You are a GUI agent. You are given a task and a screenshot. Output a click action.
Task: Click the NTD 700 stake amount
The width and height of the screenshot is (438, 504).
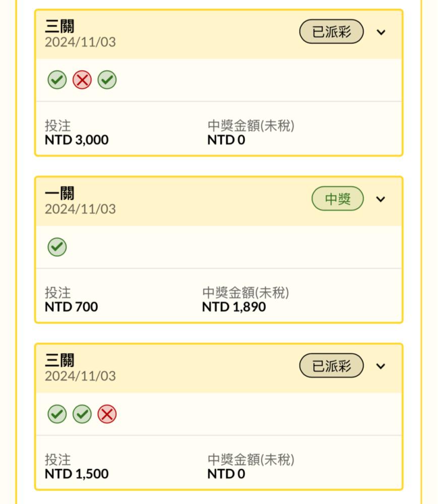click(71, 307)
